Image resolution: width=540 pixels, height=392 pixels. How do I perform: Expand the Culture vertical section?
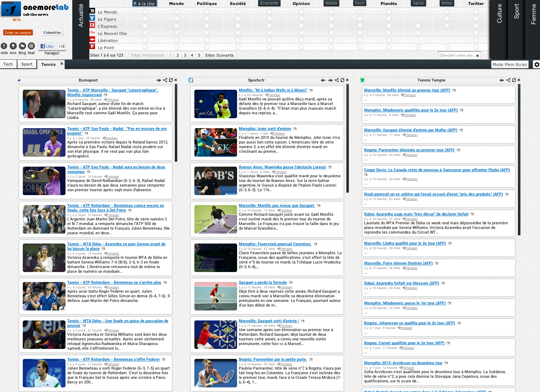(x=499, y=30)
